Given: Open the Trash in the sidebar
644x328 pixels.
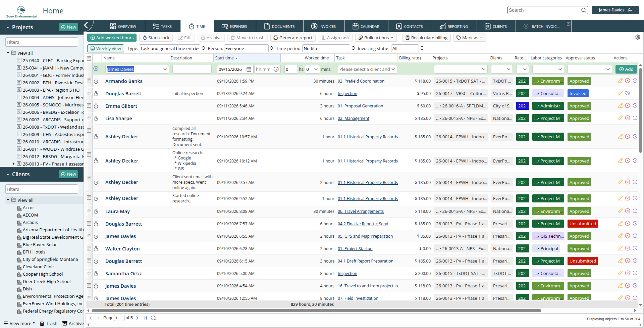Looking at the screenshot, I should click(49, 323).
